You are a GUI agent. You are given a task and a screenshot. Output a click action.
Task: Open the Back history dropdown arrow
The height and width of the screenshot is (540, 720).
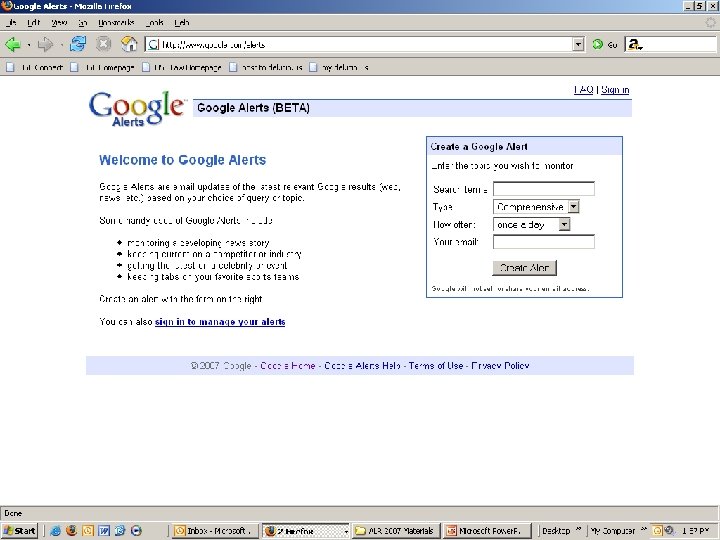coord(28,45)
